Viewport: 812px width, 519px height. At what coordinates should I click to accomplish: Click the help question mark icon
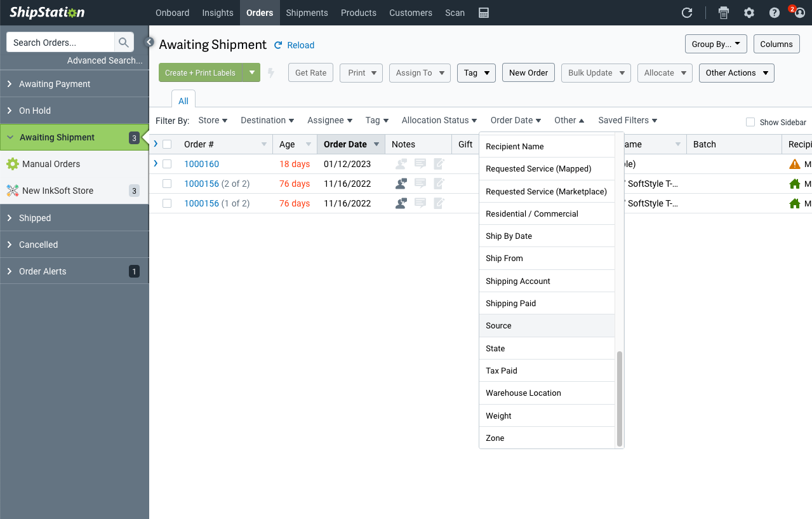pos(774,12)
